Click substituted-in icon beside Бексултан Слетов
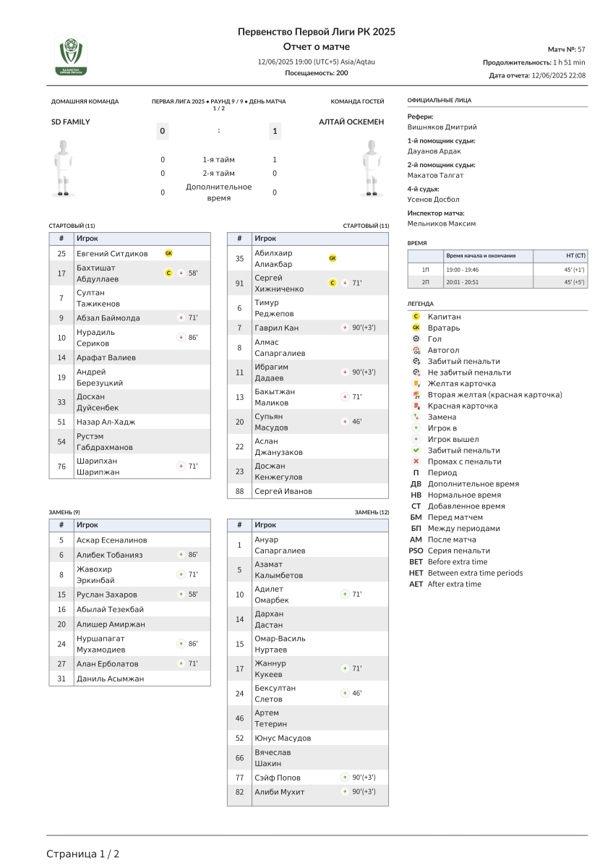The width and height of the screenshot is (613, 868). tap(344, 693)
